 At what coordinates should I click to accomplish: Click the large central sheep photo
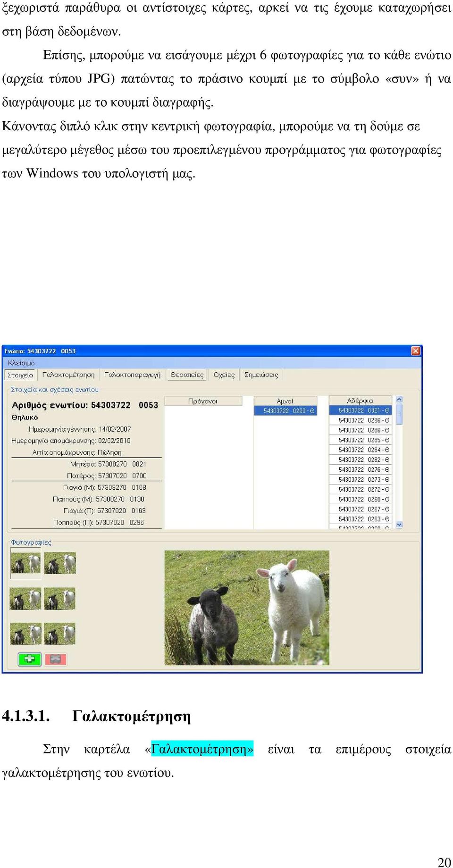point(247,608)
